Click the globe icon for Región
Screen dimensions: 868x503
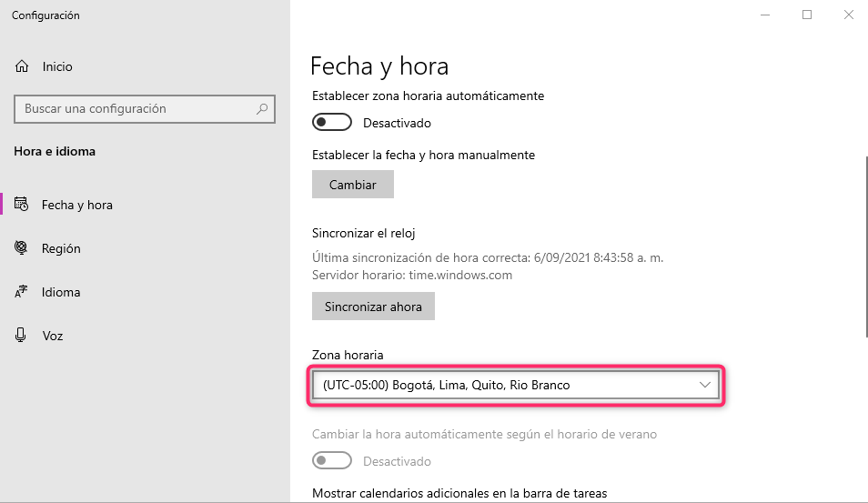tap(22, 248)
